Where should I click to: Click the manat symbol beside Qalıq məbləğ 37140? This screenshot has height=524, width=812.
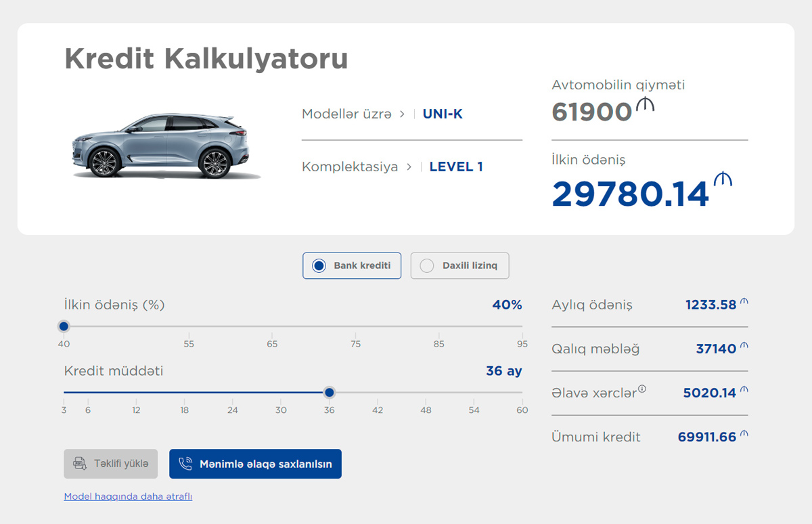point(744,346)
